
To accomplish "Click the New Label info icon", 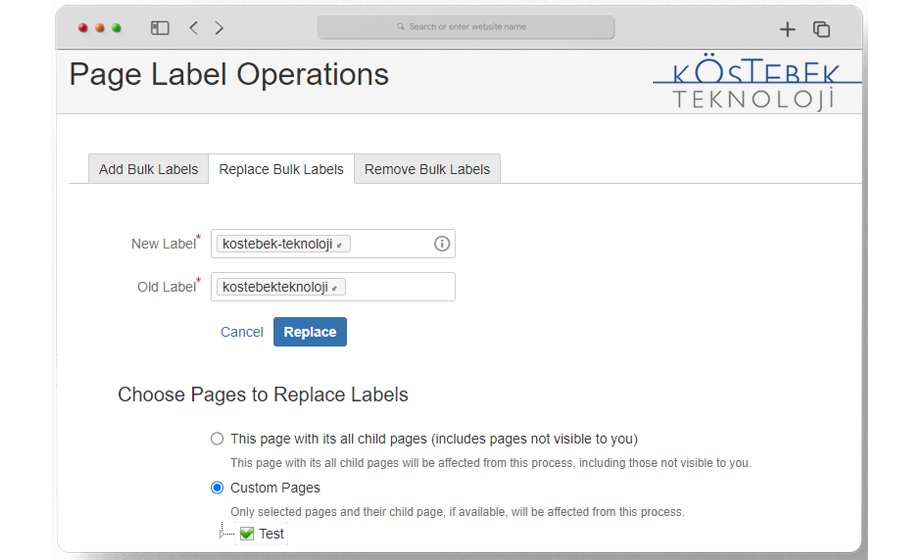I will point(442,244).
